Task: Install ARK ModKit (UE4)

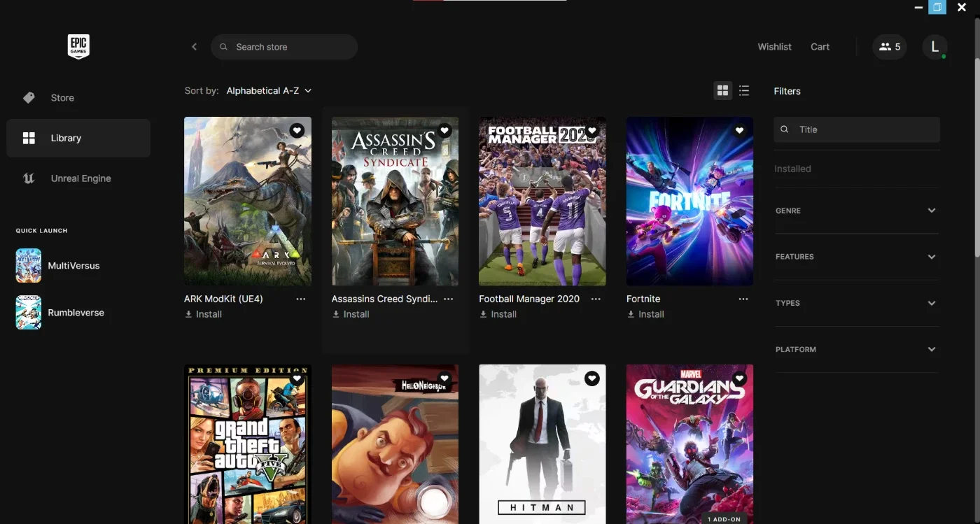Action: [203, 314]
